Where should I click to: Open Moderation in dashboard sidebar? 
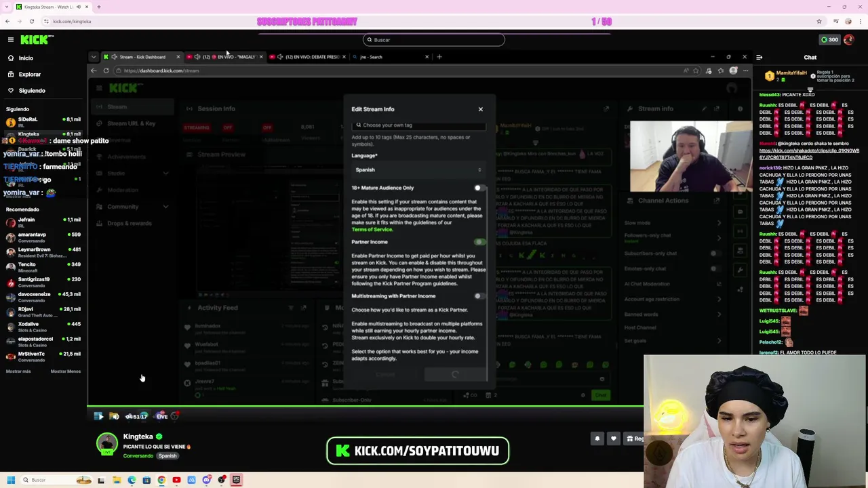tap(123, 190)
